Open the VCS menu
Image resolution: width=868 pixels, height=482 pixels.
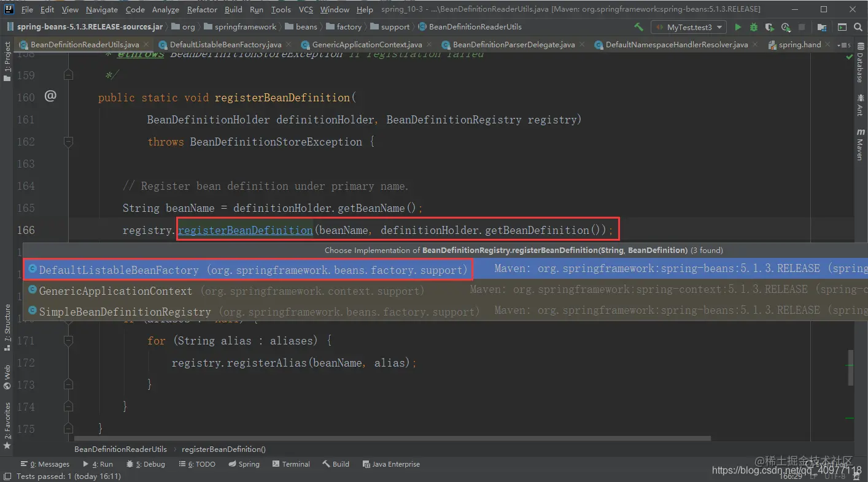click(306, 9)
